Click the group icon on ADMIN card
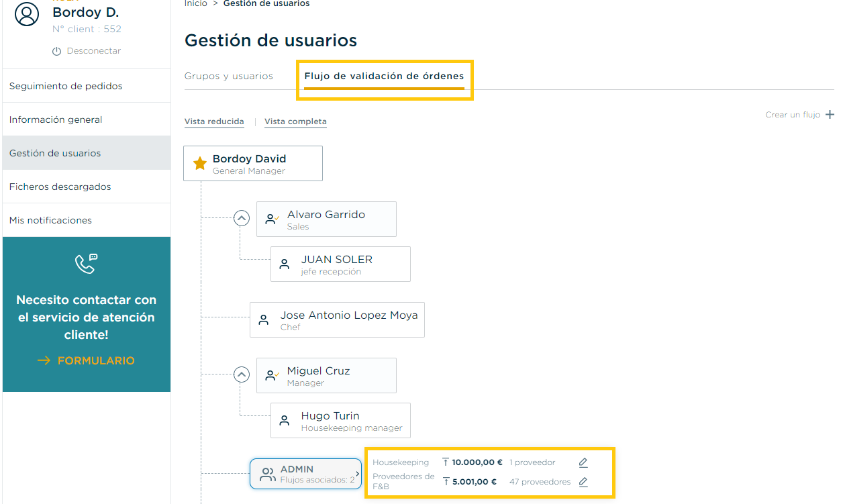Viewport: 841px width, 504px height. [x=268, y=474]
